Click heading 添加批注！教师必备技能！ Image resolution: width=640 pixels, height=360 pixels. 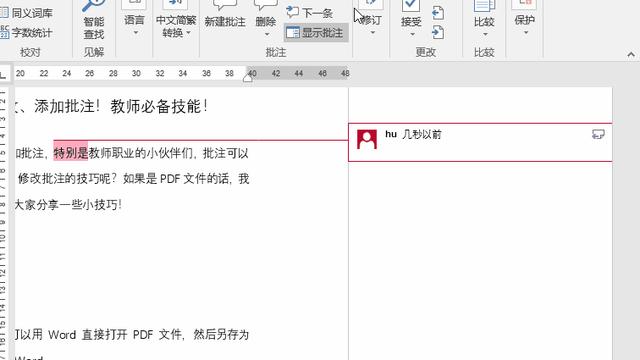[121, 107]
